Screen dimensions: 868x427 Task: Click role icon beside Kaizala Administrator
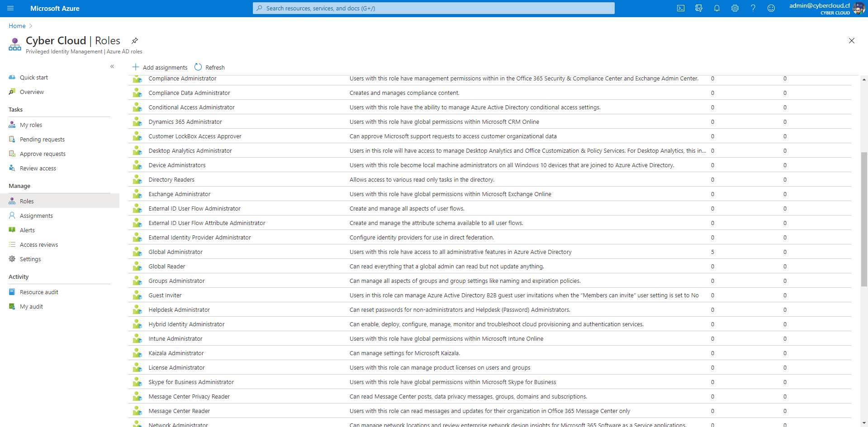[x=138, y=353]
